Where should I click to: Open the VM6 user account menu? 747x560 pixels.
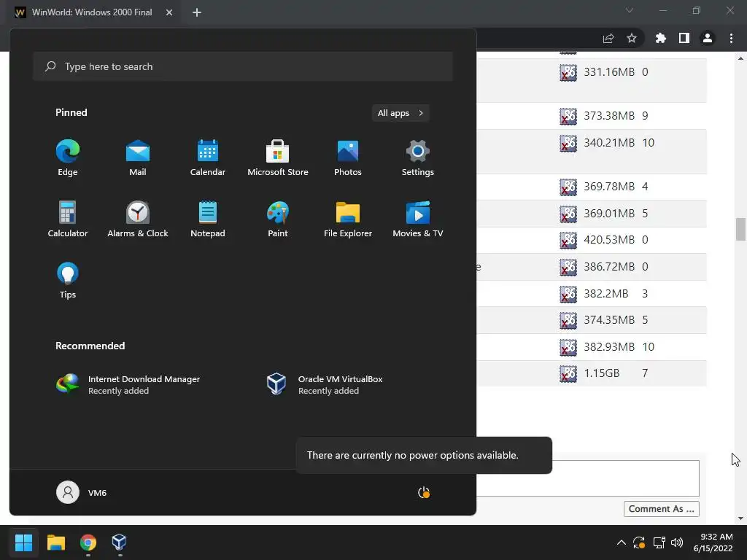[82, 492]
